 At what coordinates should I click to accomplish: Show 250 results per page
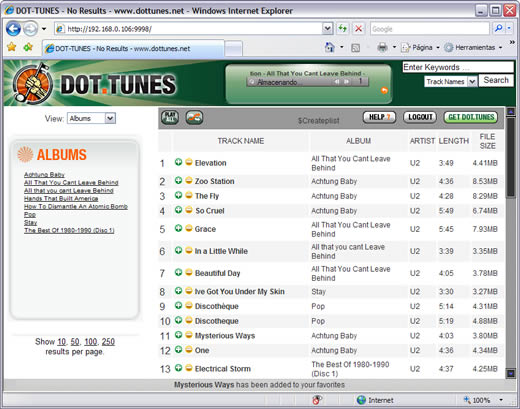108,342
